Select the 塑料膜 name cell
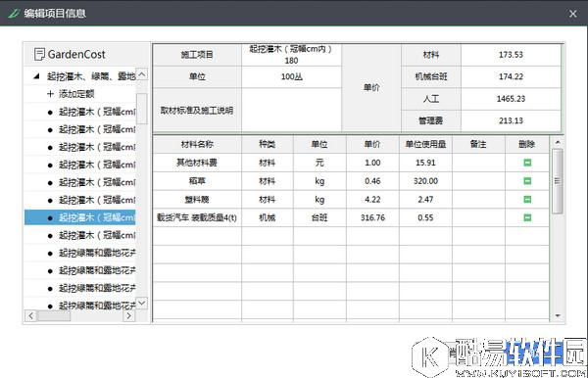588x378 pixels. click(x=197, y=200)
